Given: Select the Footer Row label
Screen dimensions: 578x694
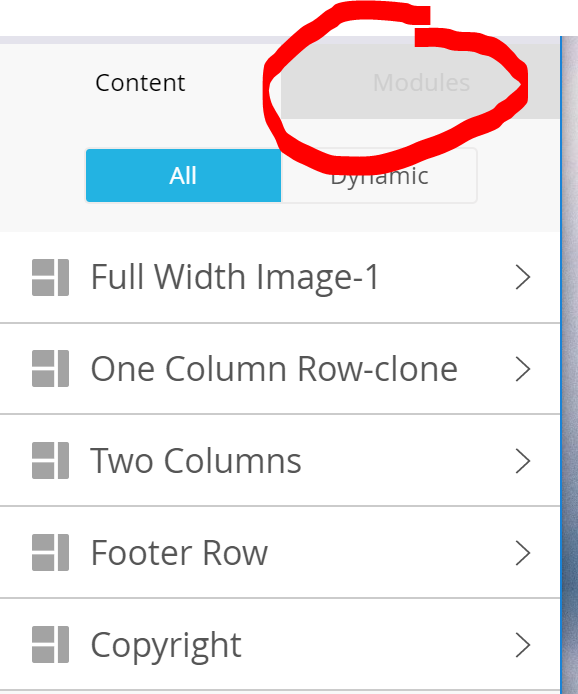Looking at the screenshot, I should coord(179,552).
